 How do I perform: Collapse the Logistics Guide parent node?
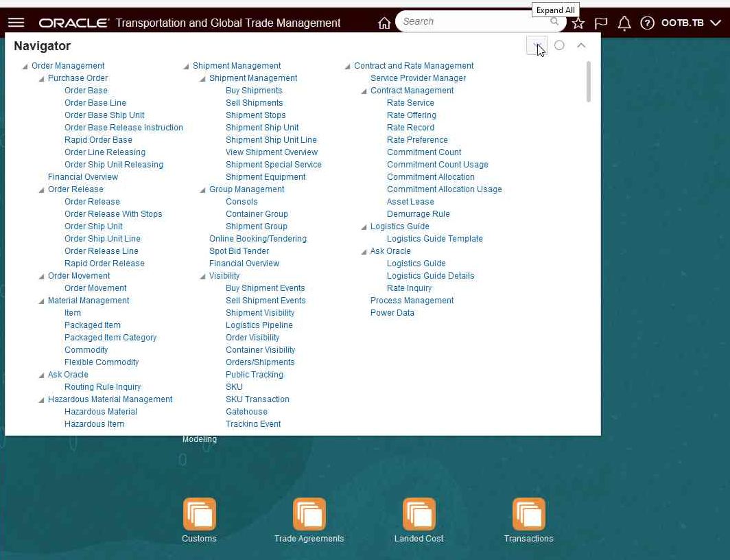click(364, 227)
